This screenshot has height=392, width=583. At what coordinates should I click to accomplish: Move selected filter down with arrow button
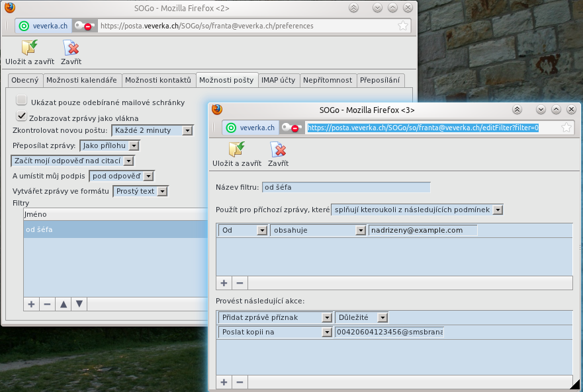[79, 304]
